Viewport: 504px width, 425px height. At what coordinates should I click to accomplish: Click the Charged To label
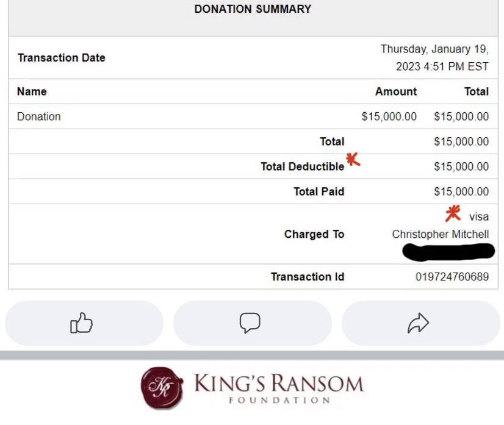coord(314,234)
